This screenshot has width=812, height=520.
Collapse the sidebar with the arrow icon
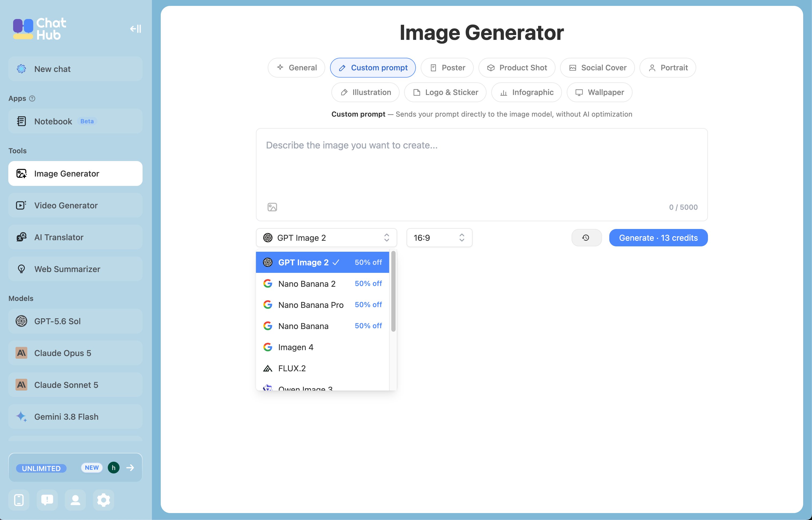pos(135,29)
